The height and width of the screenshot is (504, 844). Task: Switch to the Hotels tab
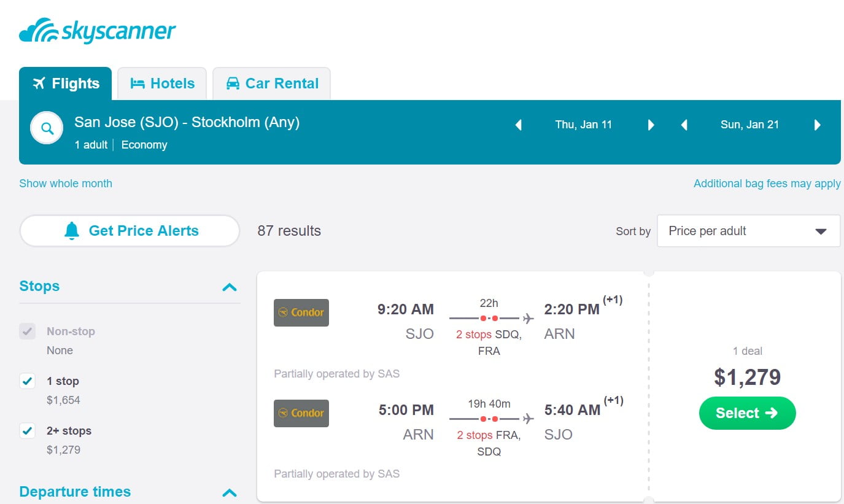tap(162, 83)
